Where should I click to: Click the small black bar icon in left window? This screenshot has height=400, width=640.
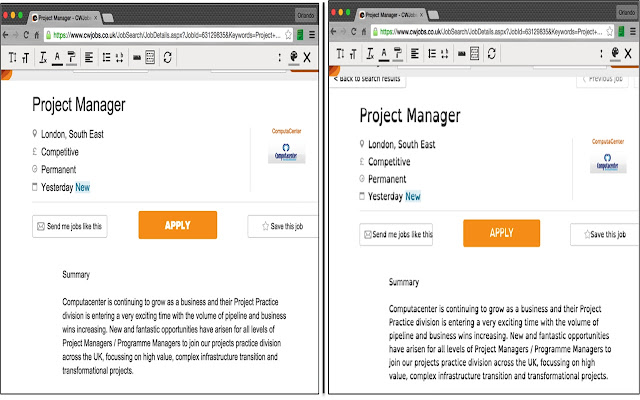point(137,58)
